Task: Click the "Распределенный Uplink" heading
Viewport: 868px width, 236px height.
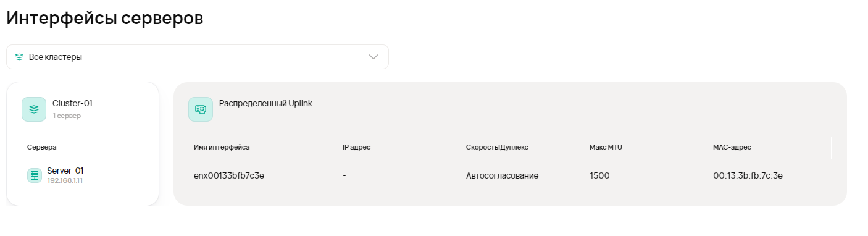Action: click(265, 103)
